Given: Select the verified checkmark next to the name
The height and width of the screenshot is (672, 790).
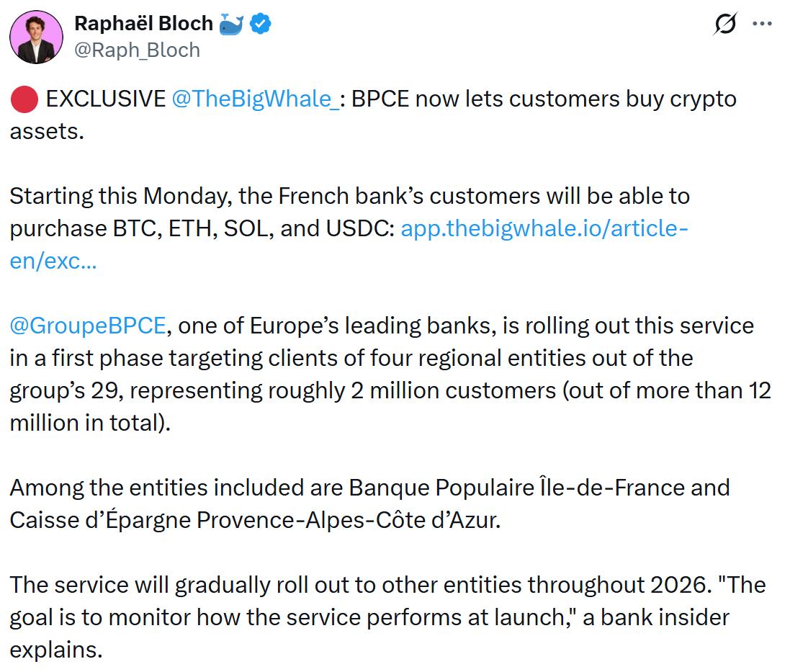Looking at the screenshot, I should (259, 22).
